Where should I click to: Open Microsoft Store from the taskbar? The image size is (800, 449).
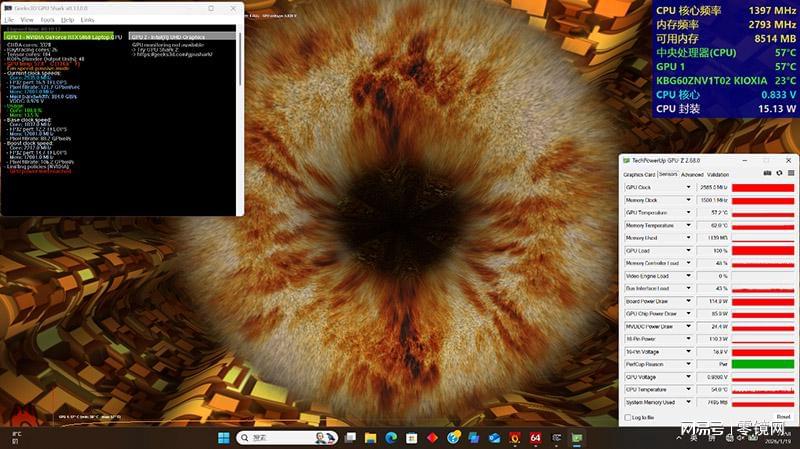[411, 438]
